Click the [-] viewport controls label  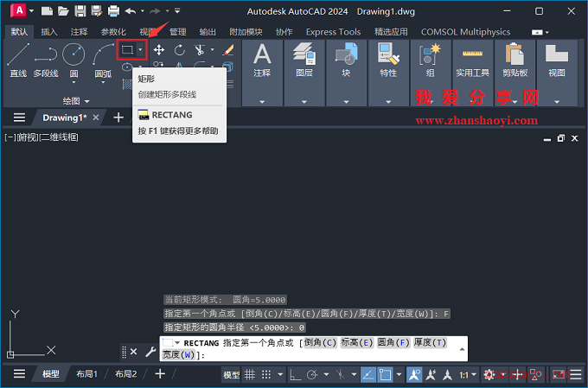(10, 137)
